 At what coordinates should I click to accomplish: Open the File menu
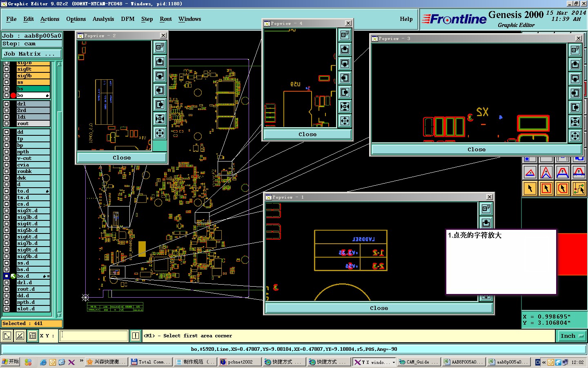(11, 19)
